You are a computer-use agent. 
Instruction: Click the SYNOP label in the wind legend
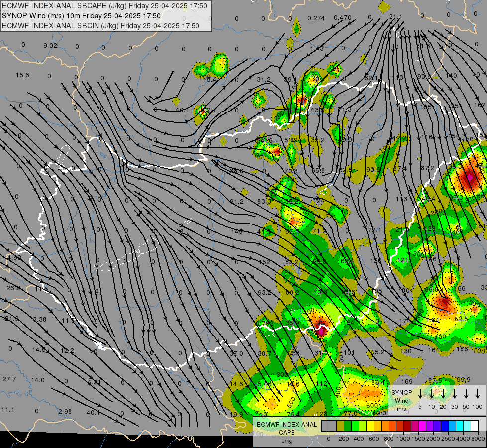point(401,393)
